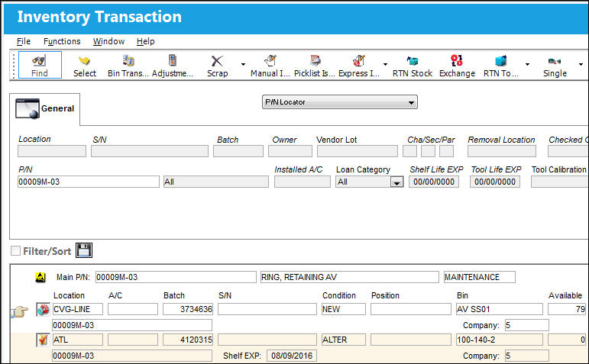Select the General tab
The height and width of the screenshot is (364, 589).
45,109
